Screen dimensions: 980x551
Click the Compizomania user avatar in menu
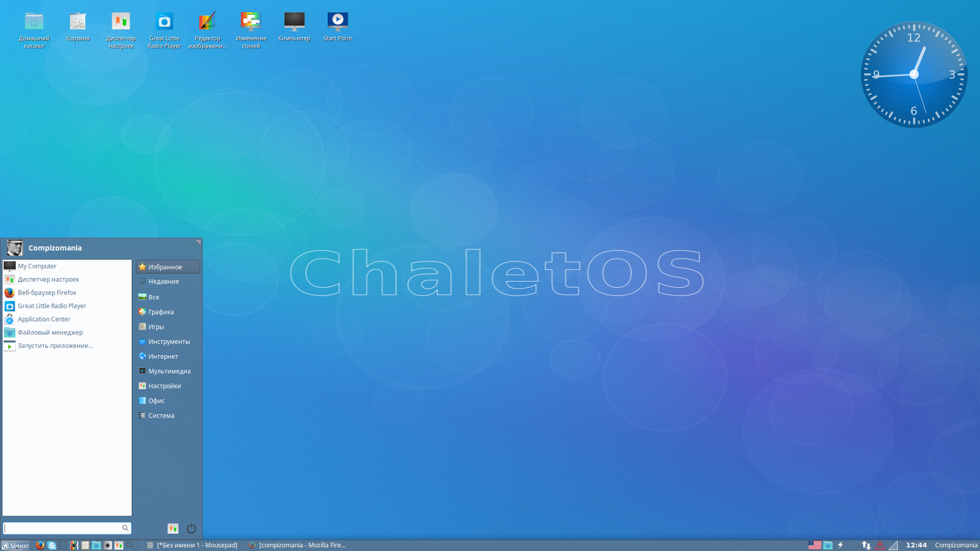14,248
